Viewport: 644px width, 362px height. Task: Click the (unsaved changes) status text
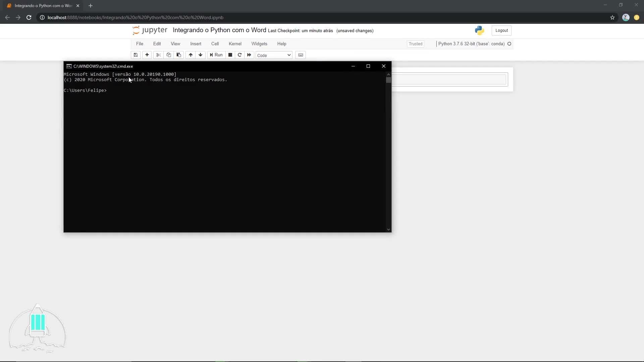(355, 31)
